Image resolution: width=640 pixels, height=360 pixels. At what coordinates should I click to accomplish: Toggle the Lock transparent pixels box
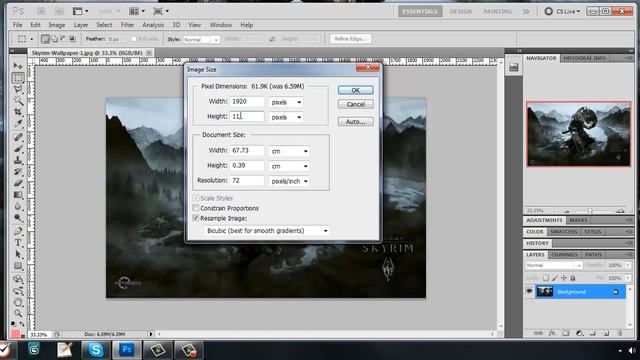click(546, 278)
